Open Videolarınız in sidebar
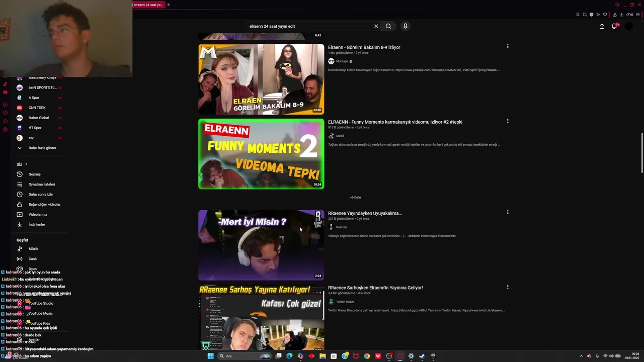 [38, 215]
